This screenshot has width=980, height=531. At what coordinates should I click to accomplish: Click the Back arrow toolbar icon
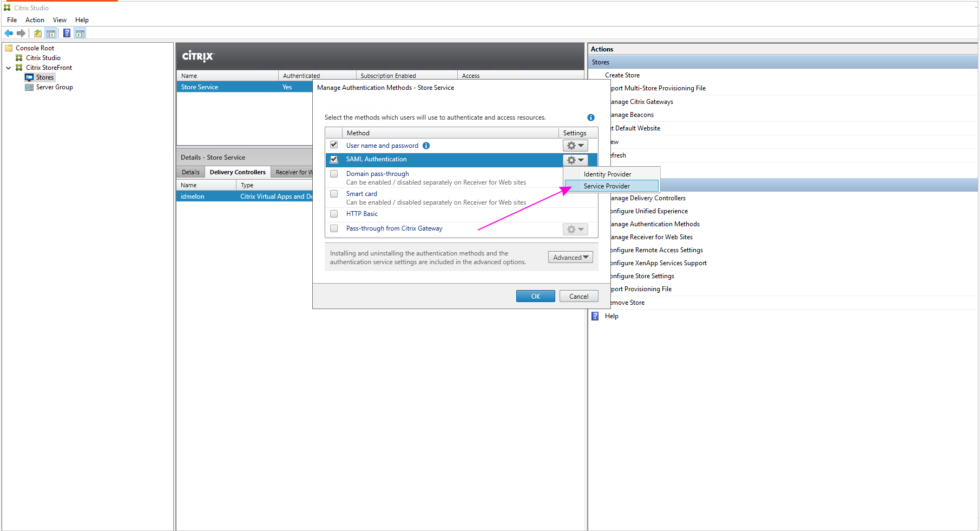(9, 34)
